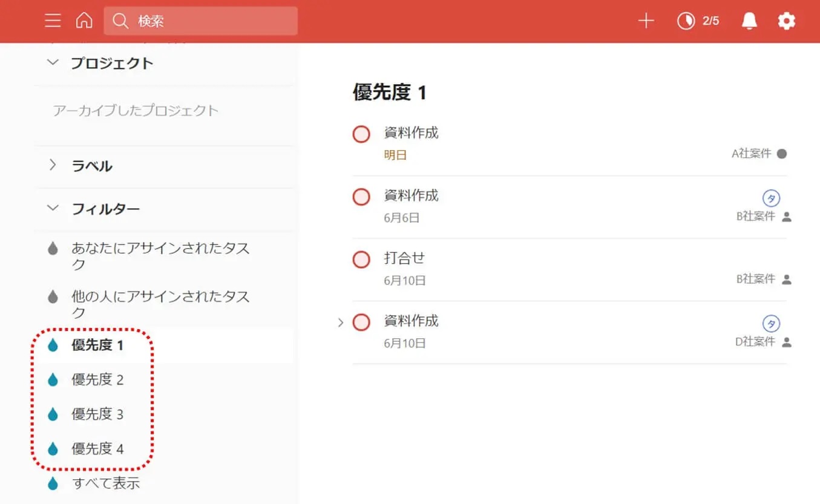Click the blue drop icon beside 優先度 2
Screen dimensions: 820x504
(53, 379)
